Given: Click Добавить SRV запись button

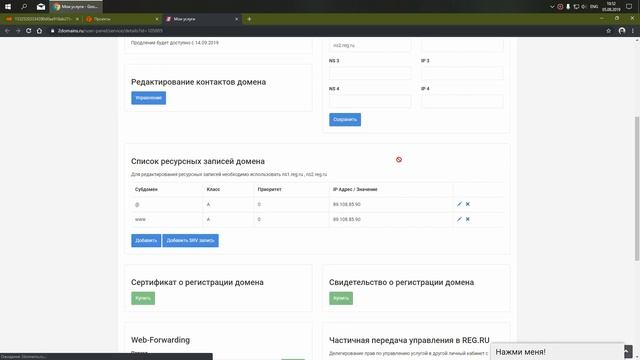Looking at the screenshot, I should tap(190, 240).
